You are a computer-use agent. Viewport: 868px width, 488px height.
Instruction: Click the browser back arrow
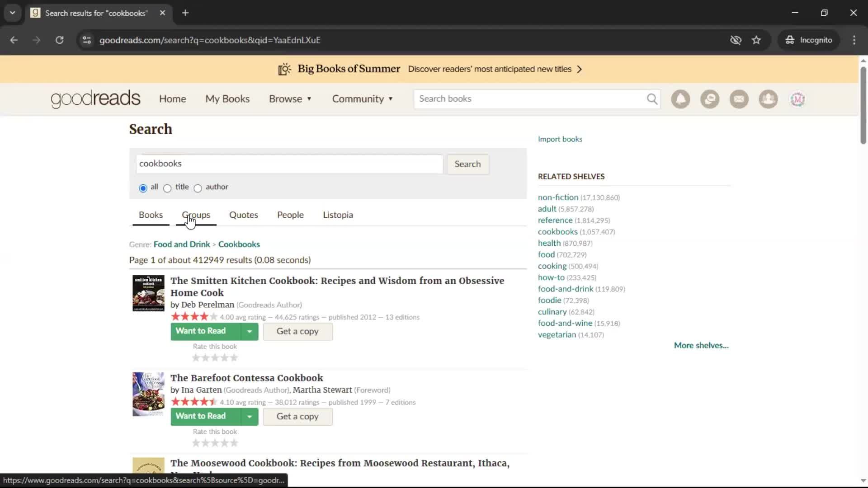[x=14, y=40]
